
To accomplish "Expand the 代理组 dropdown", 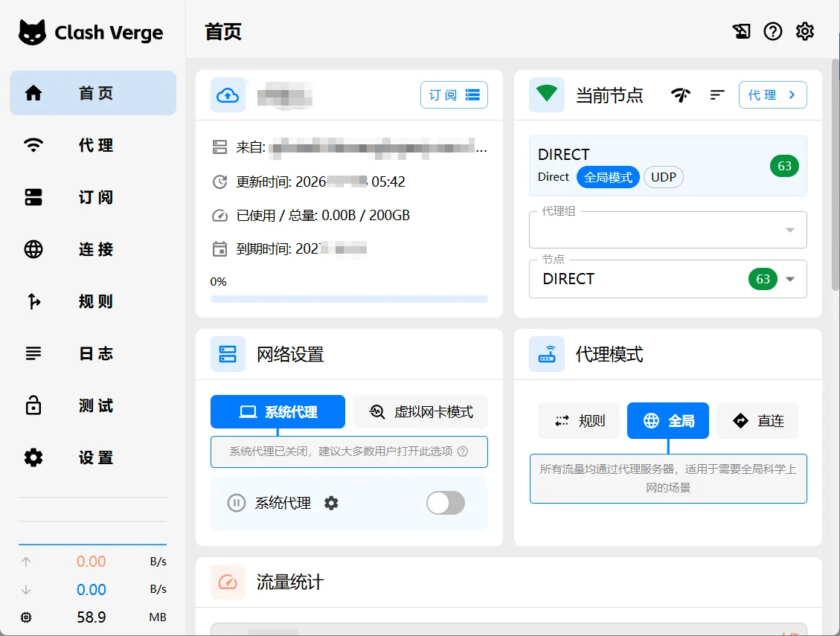I will click(667, 230).
